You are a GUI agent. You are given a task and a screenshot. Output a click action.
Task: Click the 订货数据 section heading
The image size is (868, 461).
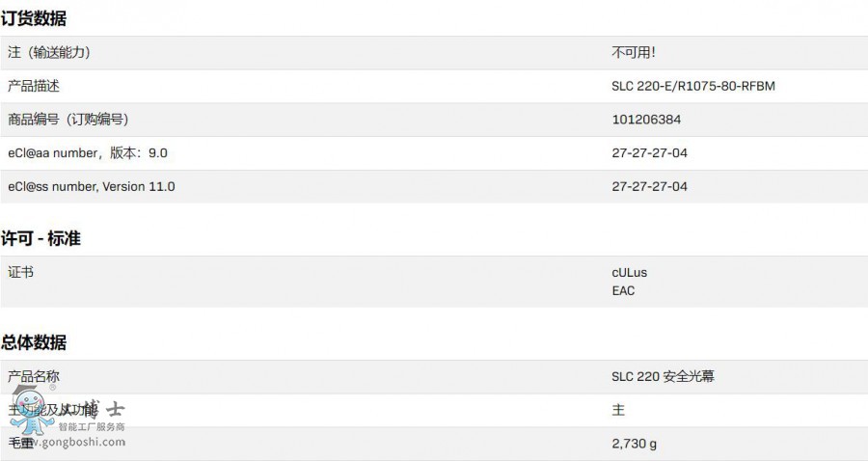pyautogui.click(x=34, y=17)
